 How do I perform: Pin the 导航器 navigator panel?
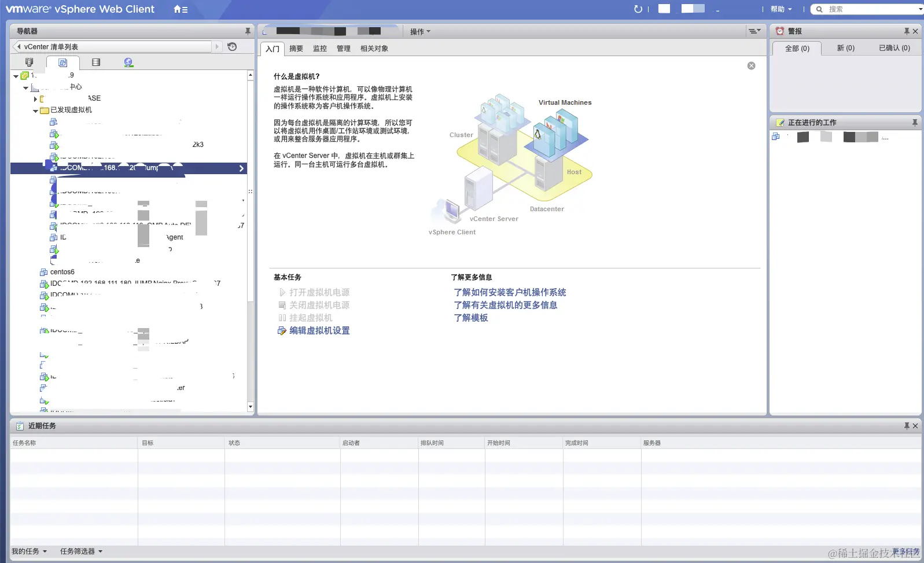(248, 31)
